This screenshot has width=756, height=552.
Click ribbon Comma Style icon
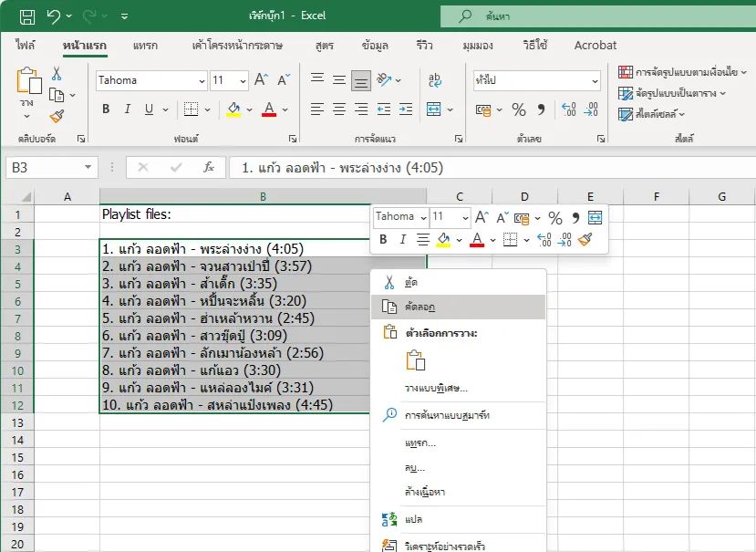tap(541, 109)
